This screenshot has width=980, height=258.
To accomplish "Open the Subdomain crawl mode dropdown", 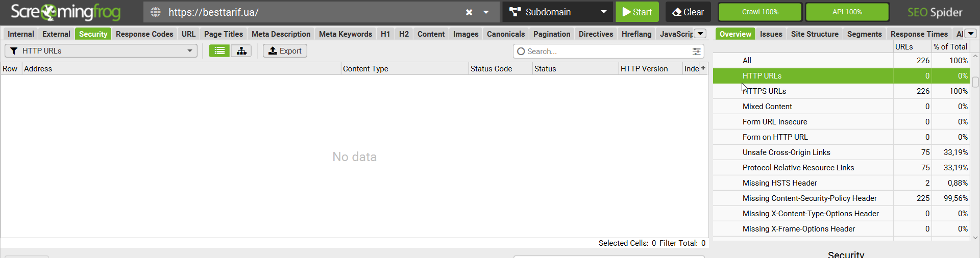I will click(557, 12).
